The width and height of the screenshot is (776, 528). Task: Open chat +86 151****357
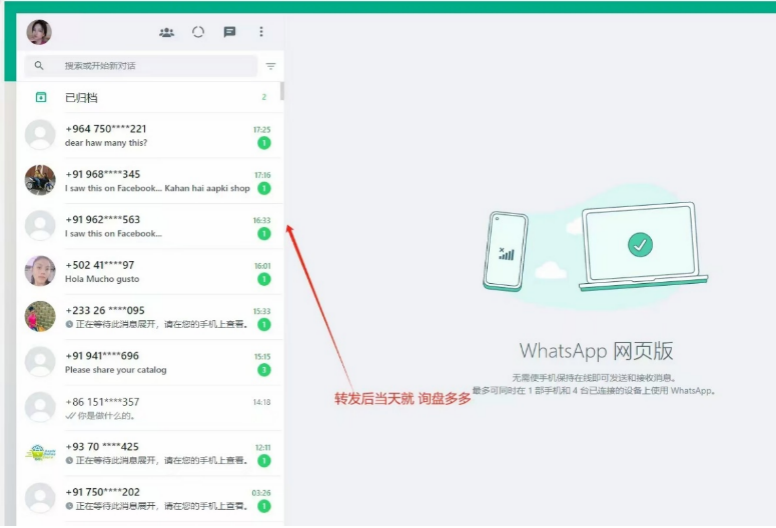150,408
